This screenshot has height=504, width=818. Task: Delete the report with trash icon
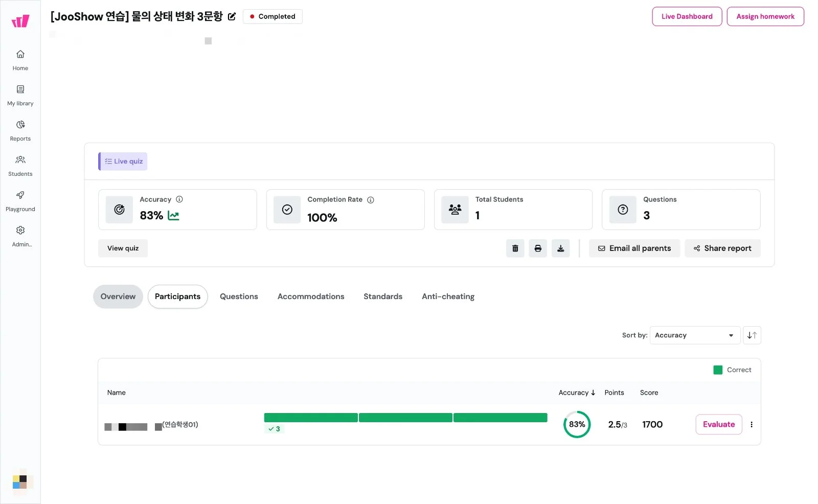[515, 248]
